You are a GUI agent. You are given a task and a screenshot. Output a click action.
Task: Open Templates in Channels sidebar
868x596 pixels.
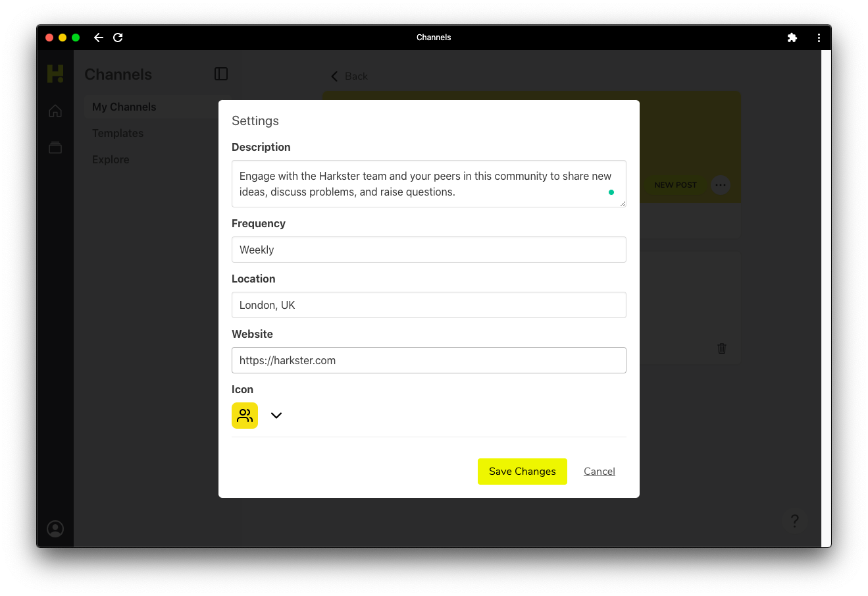(x=118, y=133)
